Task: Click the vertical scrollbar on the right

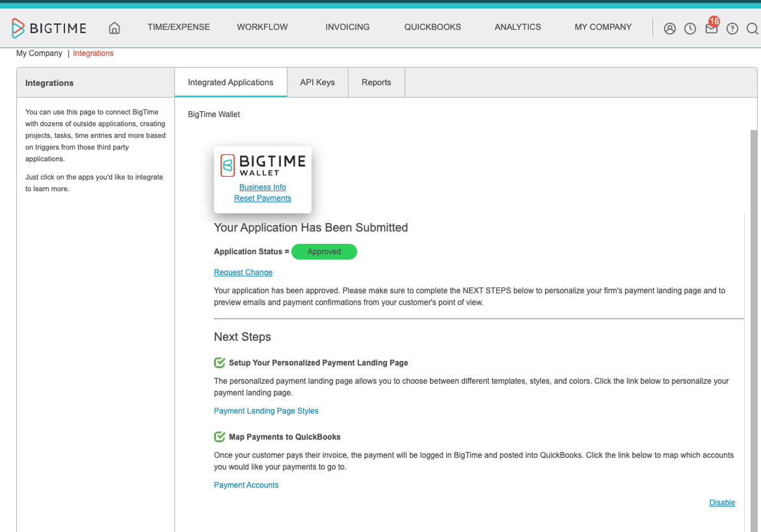Action: coord(754,330)
